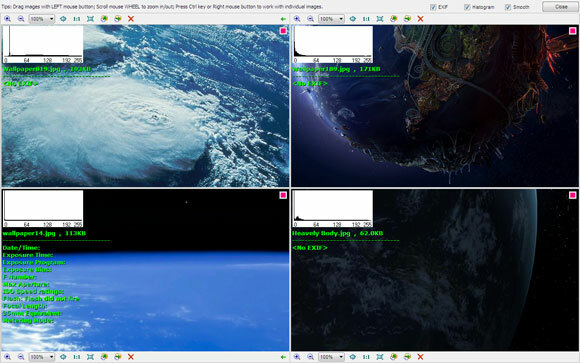Click the 'ISO Speed ratings:' EXIF line
Screen dimensions: 580x363
[33, 292]
